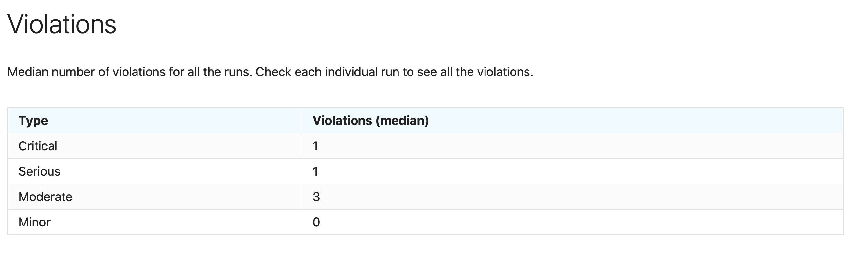
Task: Select the Critical row label
Action: pos(38,146)
